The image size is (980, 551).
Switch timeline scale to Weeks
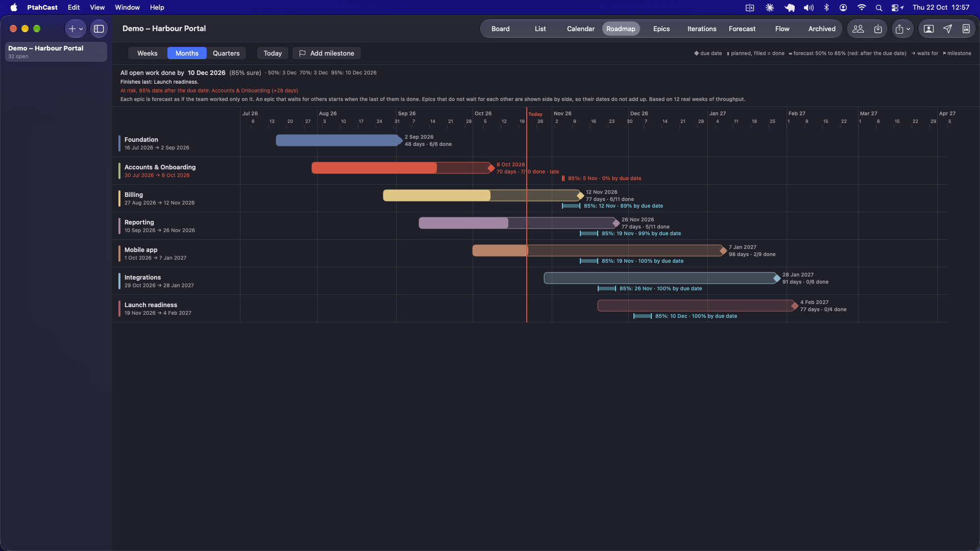(x=148, y=54)
